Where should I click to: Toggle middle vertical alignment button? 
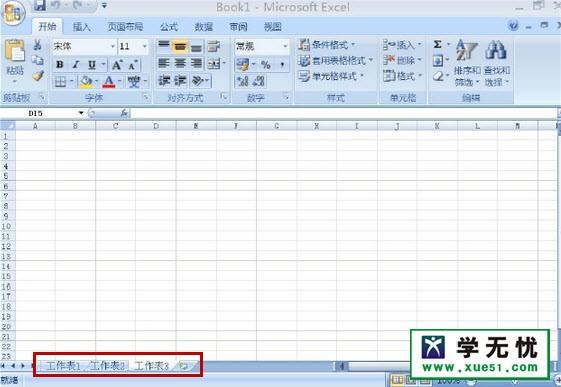coord(180,46)
